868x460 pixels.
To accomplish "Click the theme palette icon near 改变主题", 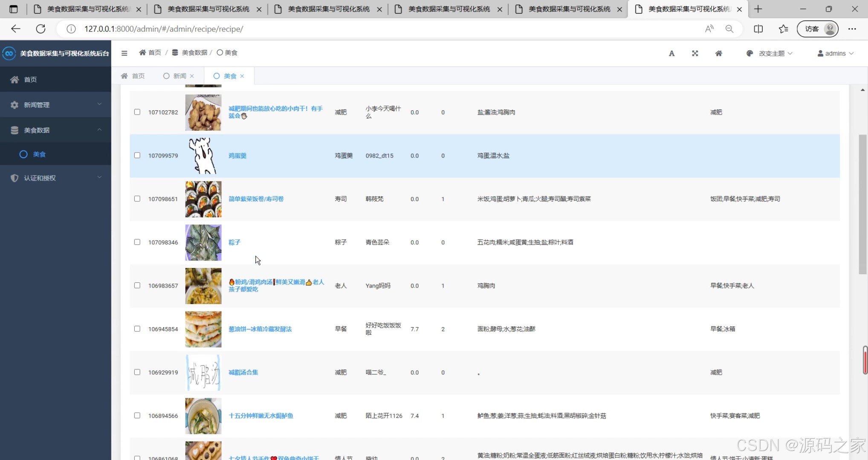I will 749,53.
